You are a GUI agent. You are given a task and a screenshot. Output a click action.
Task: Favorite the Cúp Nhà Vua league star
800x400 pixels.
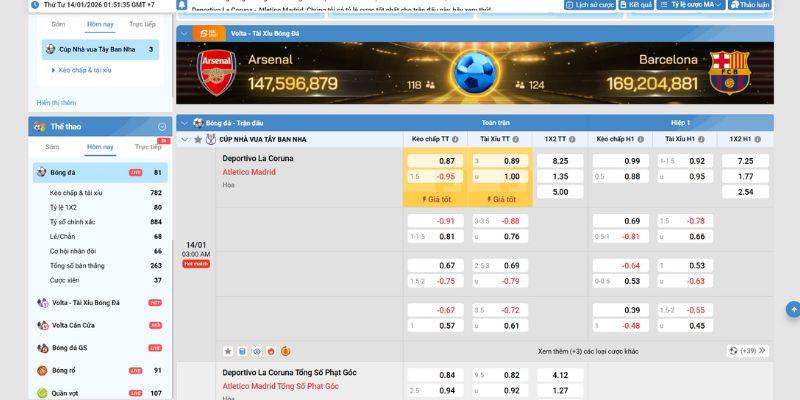coord(198,139)
